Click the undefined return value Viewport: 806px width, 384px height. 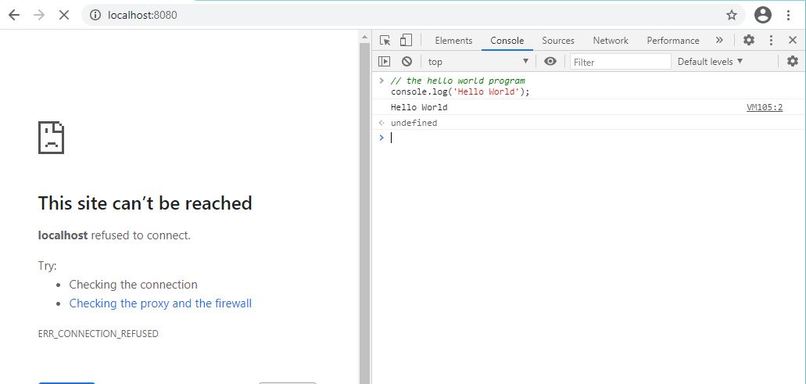click(x=414, y=123)
